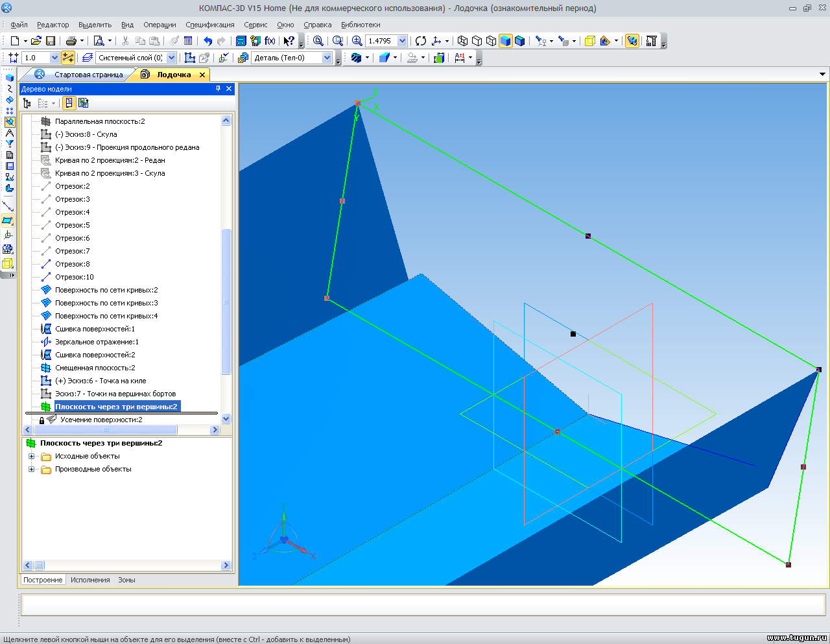Select the Measurements compass tool in sidebar
The height and width of the screenshot is (644, 830).
tap(9, 133)
